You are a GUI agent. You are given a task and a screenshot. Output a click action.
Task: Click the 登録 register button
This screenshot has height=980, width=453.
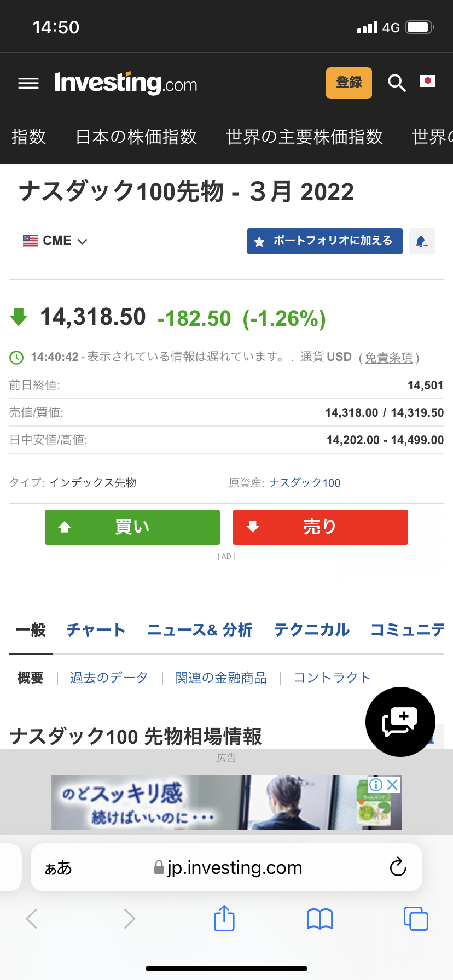(x=349, y=83)
